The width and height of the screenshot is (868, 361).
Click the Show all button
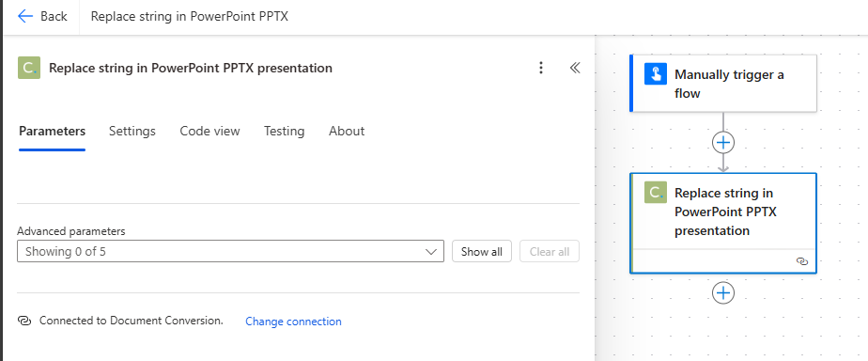tap(482, 251)
